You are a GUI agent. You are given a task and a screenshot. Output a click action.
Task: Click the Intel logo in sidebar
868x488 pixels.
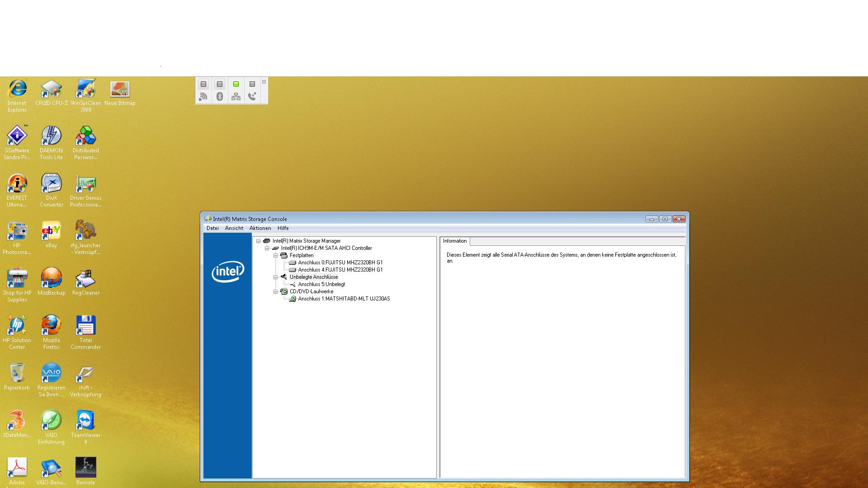point(228,271)
